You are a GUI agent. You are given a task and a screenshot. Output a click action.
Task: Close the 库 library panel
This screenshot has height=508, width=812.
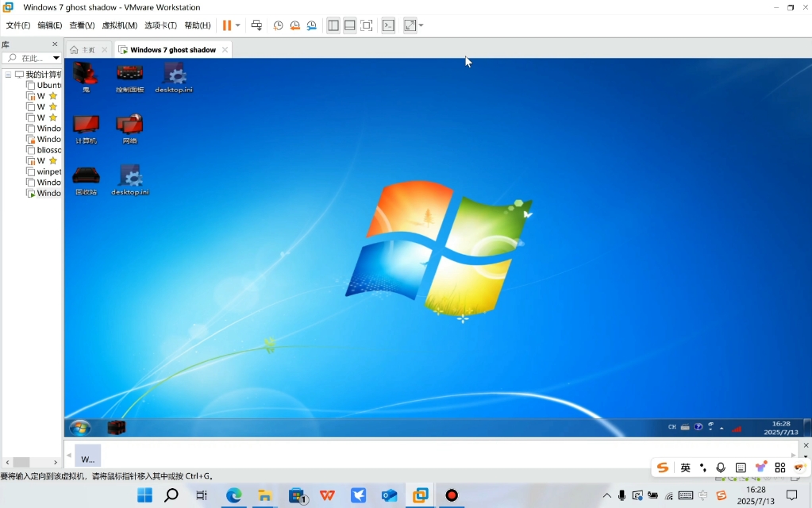55,44
